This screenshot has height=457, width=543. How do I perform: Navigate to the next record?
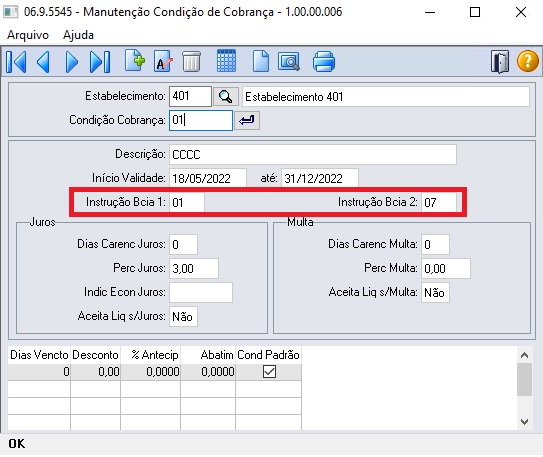pyautogui.click(x=72, y=62)
